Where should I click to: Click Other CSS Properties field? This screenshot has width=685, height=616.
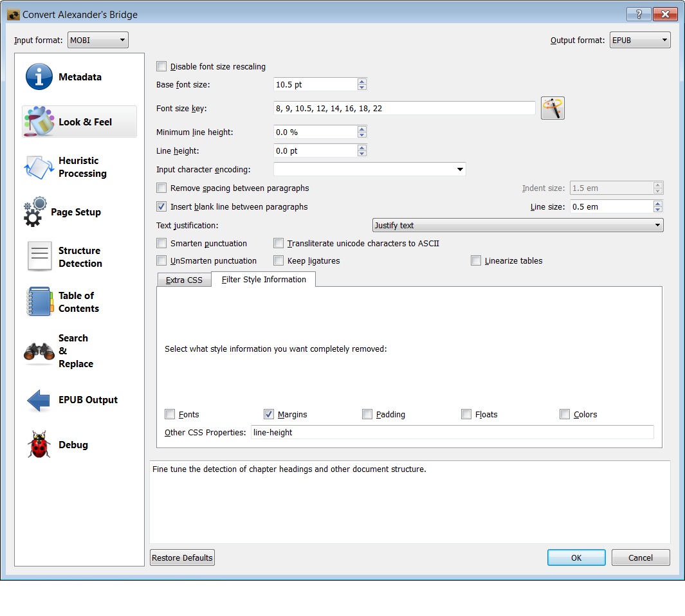tap(452, 432)
